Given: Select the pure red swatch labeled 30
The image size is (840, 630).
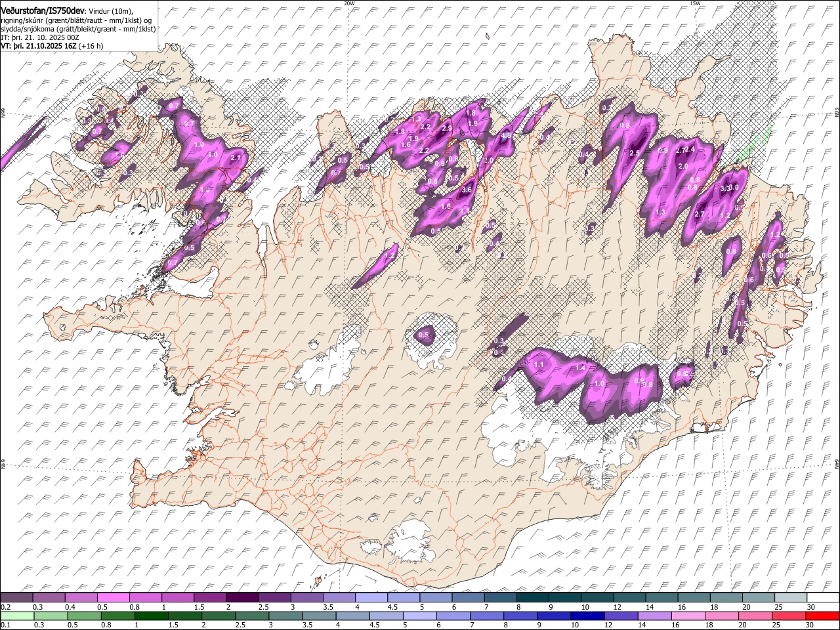Looking at the screenshot, I should coord(822,616).
